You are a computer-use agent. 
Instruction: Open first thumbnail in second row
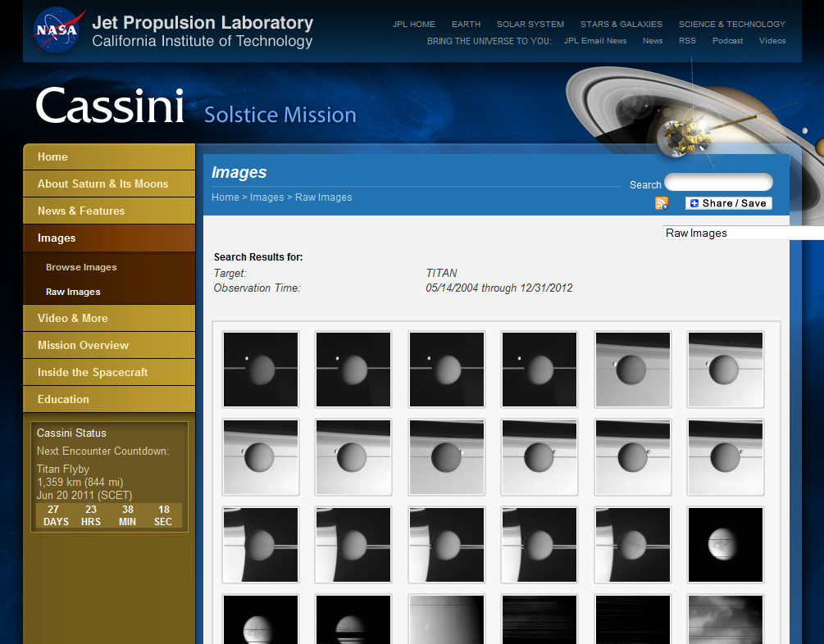point(261,457)
